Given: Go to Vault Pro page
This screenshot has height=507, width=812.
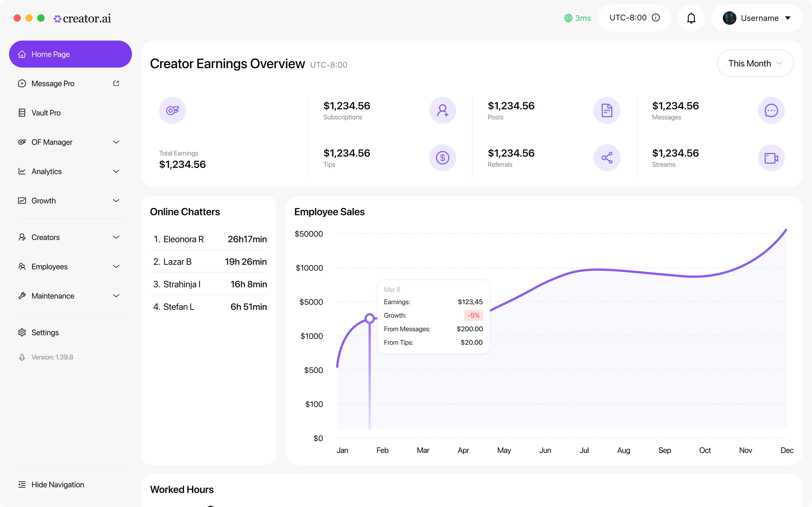Looking at the screenshot, I should (46, 113).
